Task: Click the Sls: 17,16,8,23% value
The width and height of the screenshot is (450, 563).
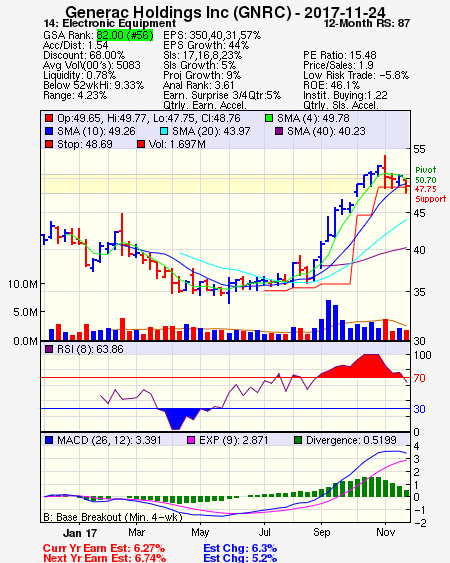Action: [x=203, y=55]
